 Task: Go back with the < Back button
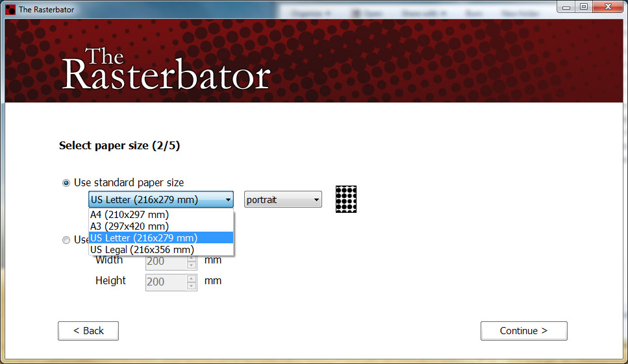pyautogui.click(x=88, y=331)
